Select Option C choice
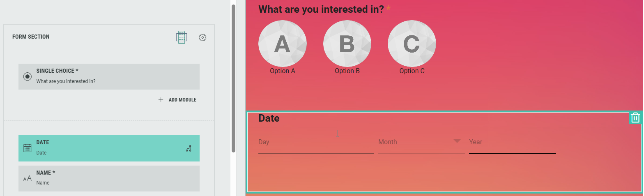The image size is (644, 196). [412, 44]
